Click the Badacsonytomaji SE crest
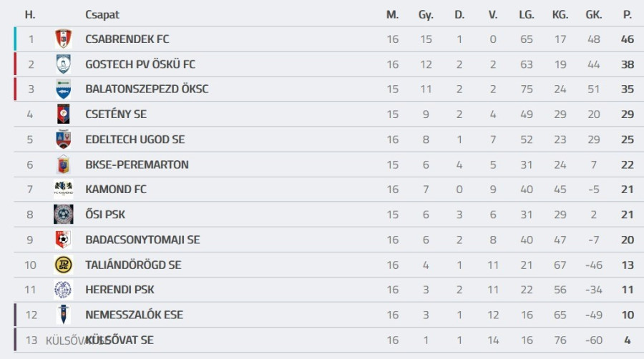This screenshot has width=644, height=359. pyautogui.click(x=64, y=240)
